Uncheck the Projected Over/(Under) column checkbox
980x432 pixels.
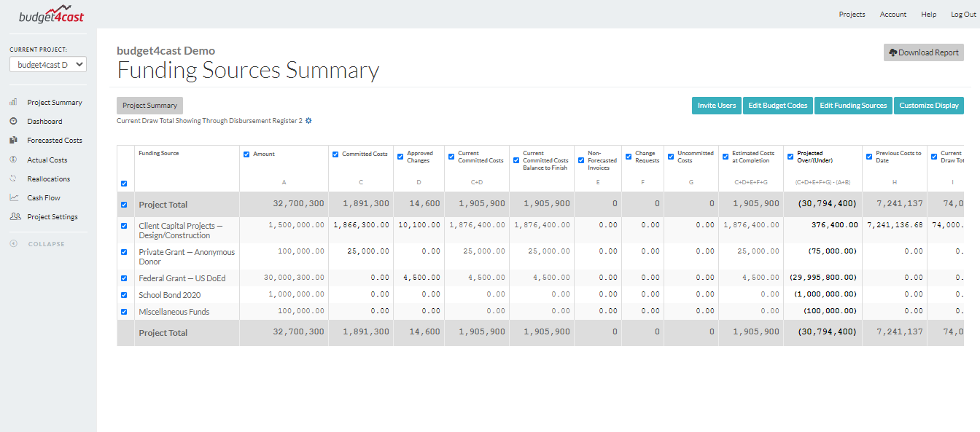tap(790, 157)
